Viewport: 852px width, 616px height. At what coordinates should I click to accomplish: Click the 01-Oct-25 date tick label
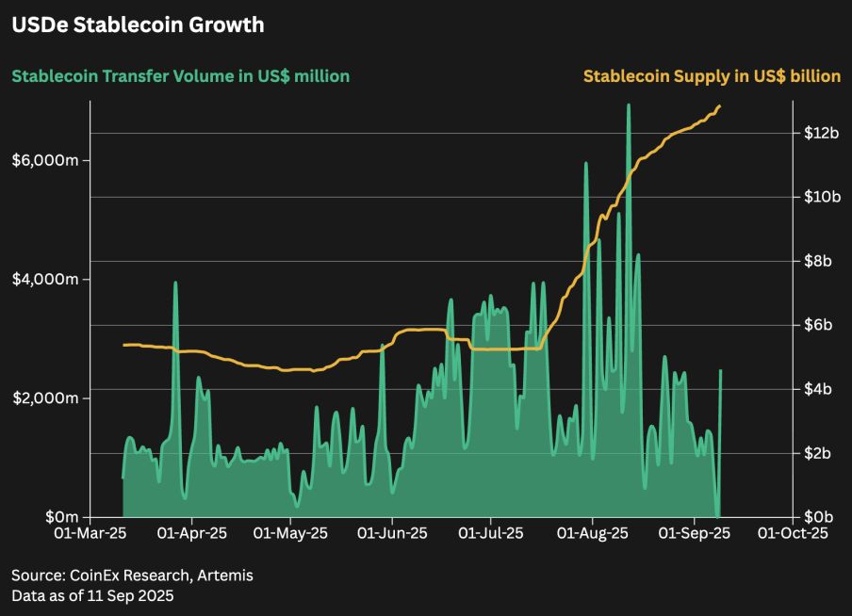793,533
